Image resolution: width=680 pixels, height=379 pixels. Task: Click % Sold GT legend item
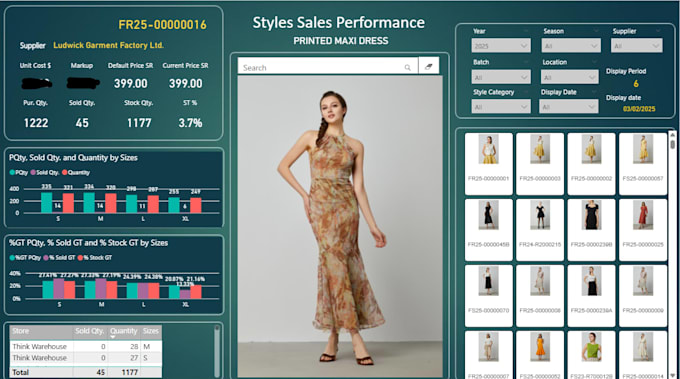pos(59,257)
